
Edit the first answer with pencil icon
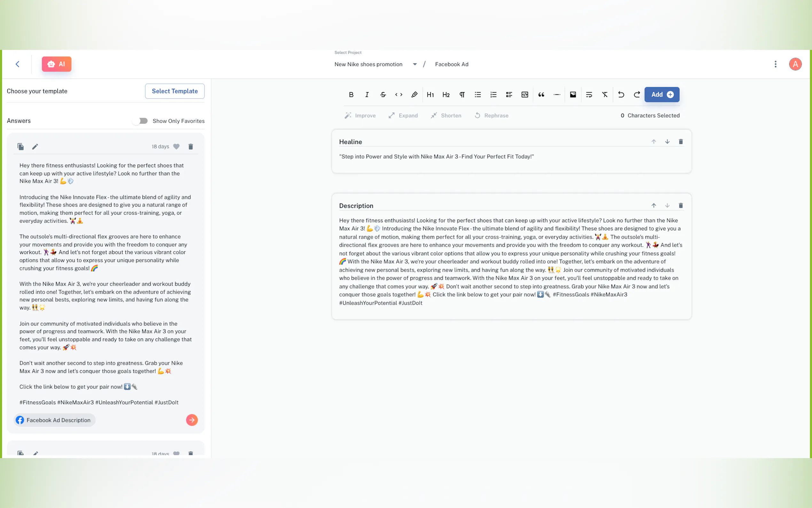tap(35, 147)
